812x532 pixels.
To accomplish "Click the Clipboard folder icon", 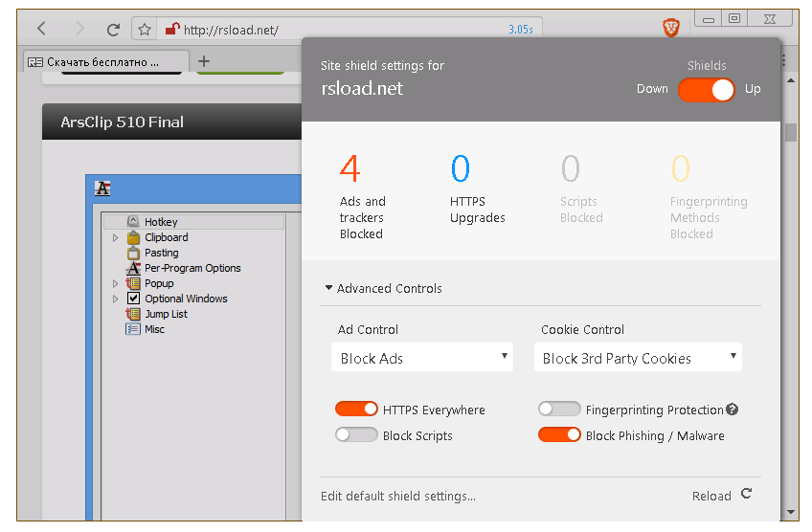I will coord(134,237).
